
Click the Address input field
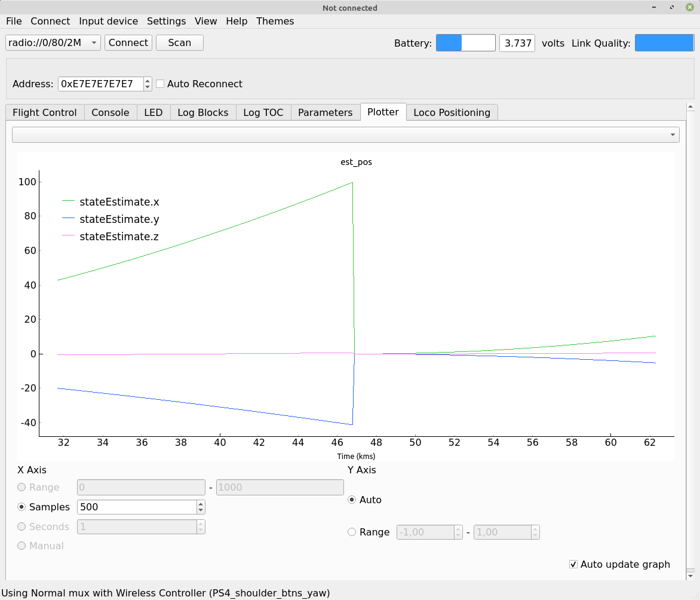tap(100, 84)
